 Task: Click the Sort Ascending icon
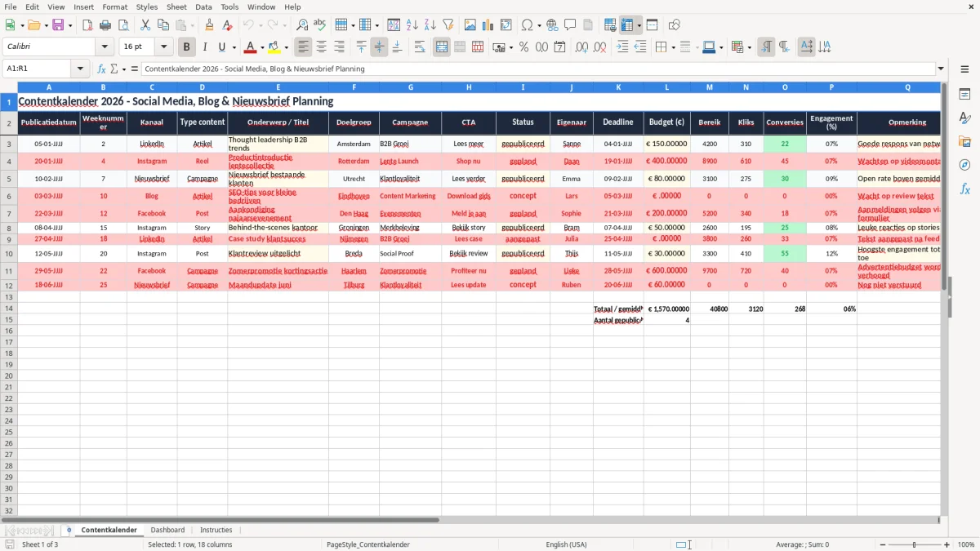point(412,25)
